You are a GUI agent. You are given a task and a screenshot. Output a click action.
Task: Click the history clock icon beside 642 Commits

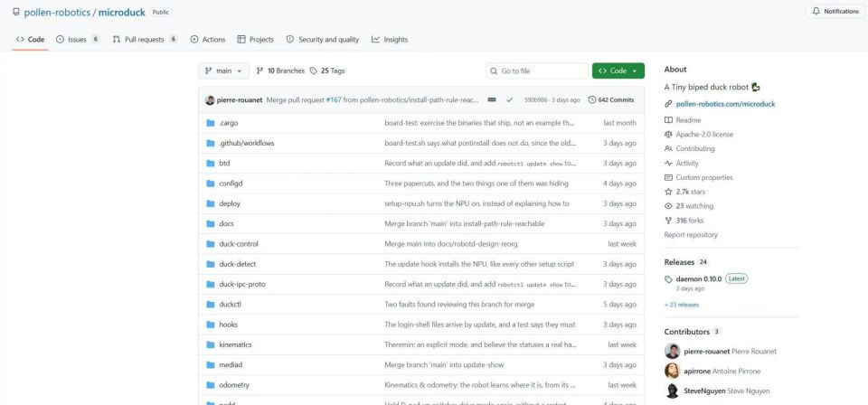[x=591, y=100]
